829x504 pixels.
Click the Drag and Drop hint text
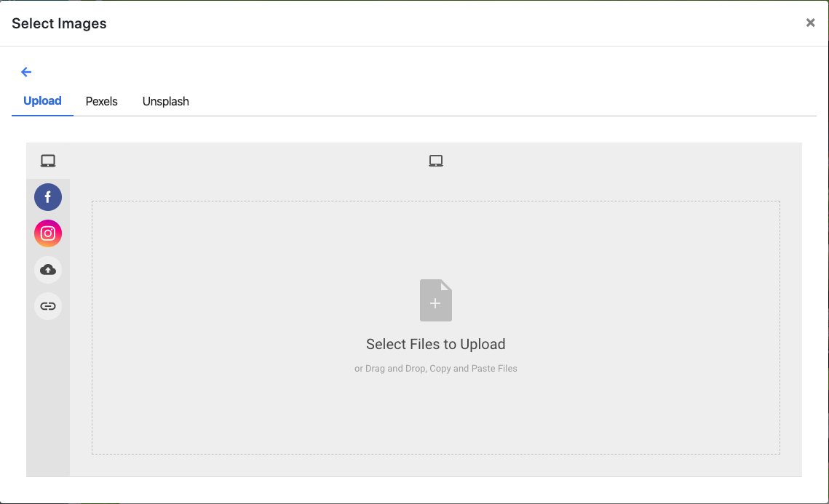tap(436, 369)
